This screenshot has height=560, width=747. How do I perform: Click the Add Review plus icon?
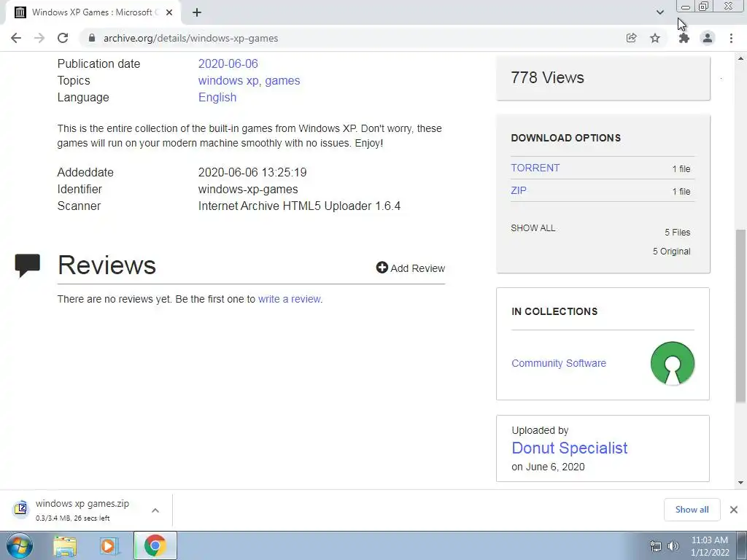pyautogui.click(x=382, y=268)
